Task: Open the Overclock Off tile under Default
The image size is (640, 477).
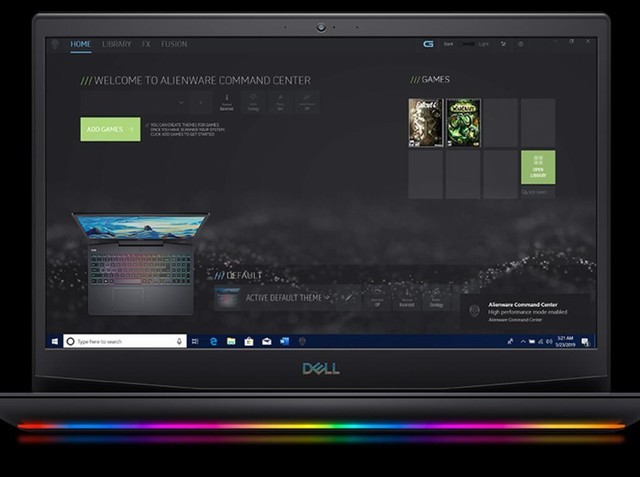Action: click(377, 298)
